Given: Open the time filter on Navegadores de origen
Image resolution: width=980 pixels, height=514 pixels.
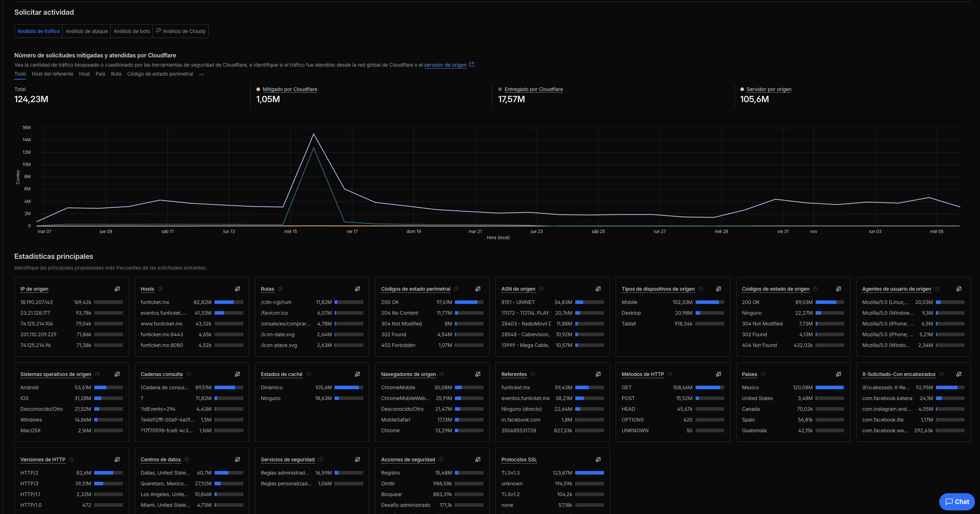Looking at the screenshot, I should (441, 374).
